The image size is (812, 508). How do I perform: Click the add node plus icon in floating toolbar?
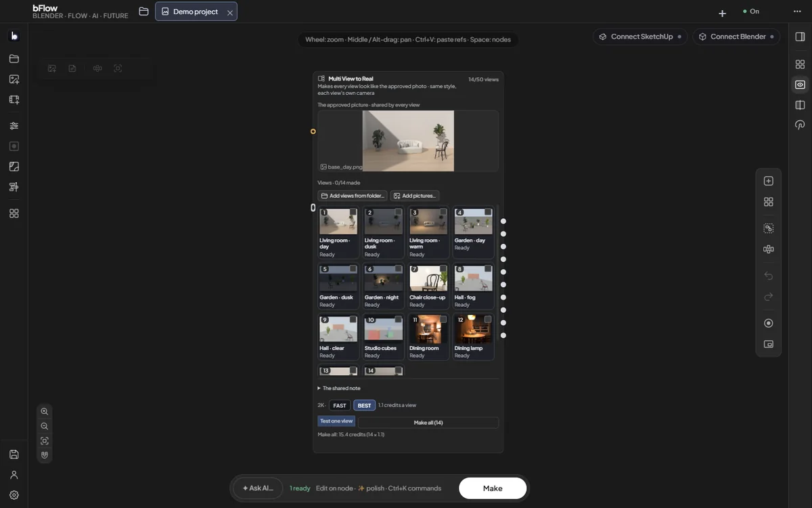click(768, 181)
